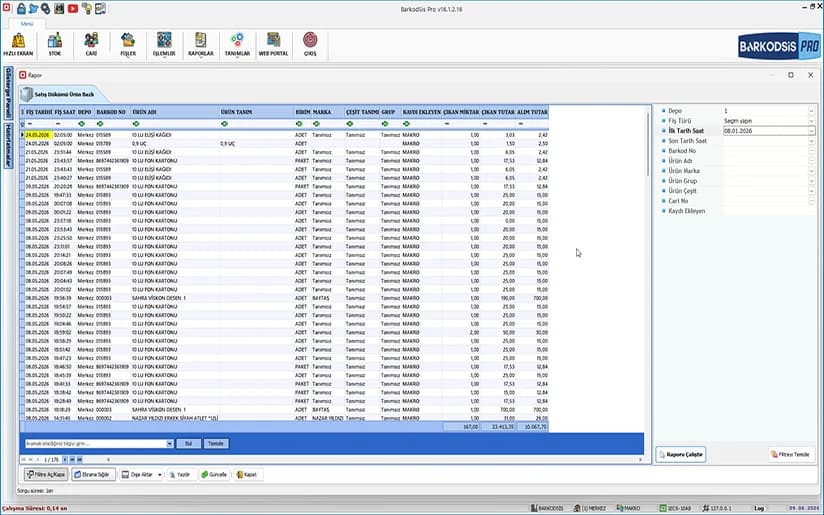
Task: Open the Ürün Grup filter dropdown
Action: pos(811,181)
